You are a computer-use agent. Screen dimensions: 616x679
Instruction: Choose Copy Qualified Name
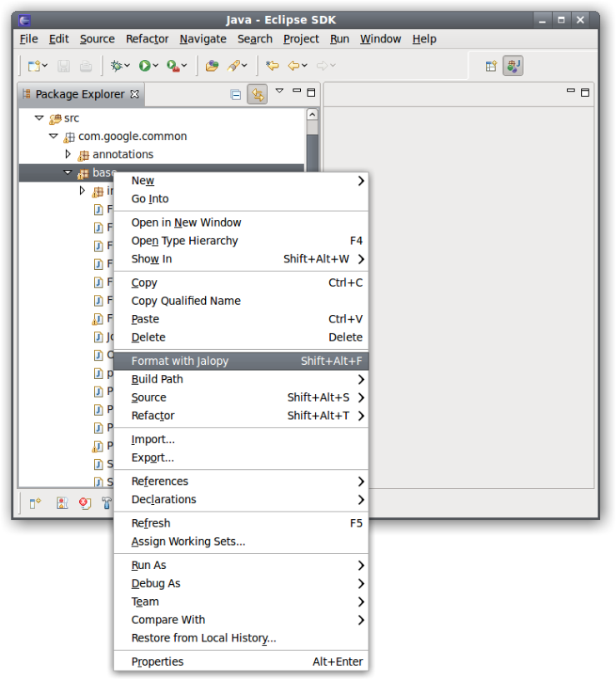pyautogui.click(x=241, y=301)
